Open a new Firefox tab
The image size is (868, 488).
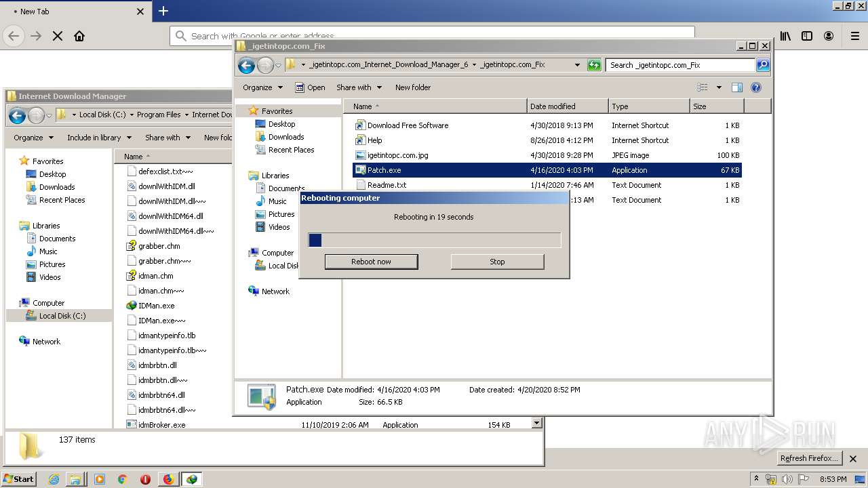pos(163,11)
